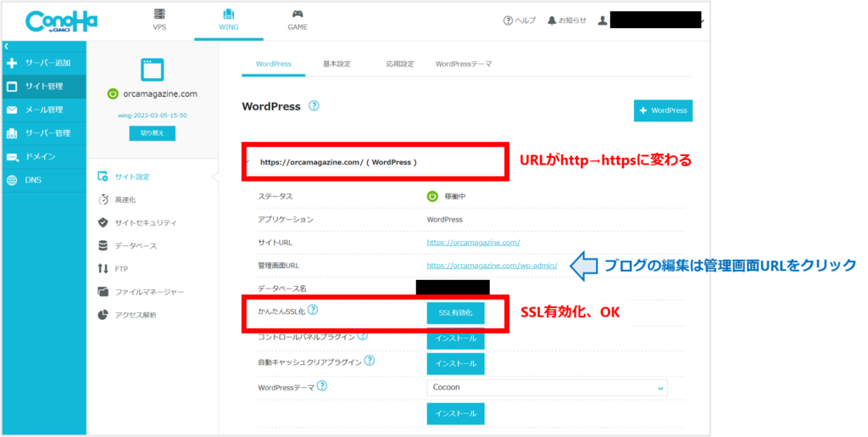Click the plus icon beside サーバー追加
Viewport: 868px width, 437px height.
pyautogui.click(x=12, y=63)
